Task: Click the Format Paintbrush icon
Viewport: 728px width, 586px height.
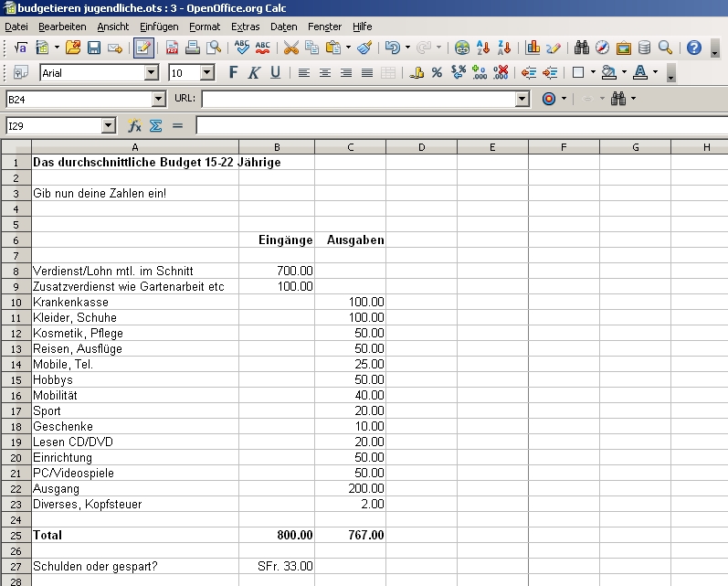Action: (x=364, y=48)
